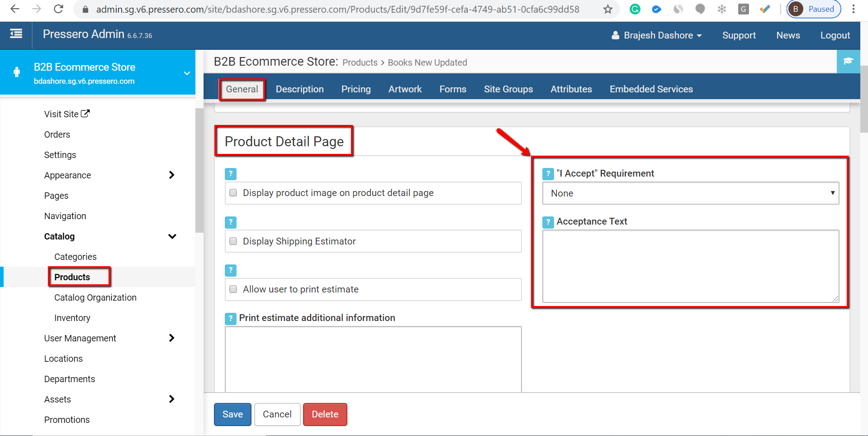
Task: Expand the B2B Ecommerce Store site selector chevron
Action: click(x=187, y=73)
